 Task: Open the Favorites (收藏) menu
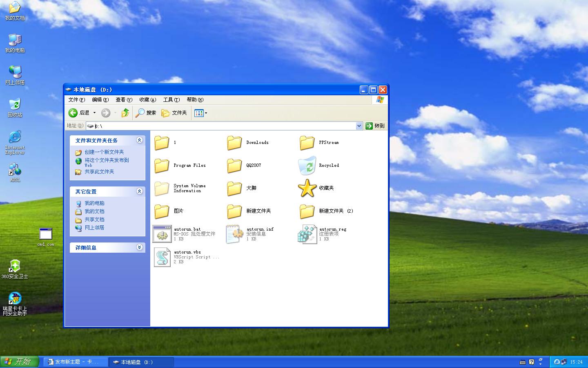(147, 100)
